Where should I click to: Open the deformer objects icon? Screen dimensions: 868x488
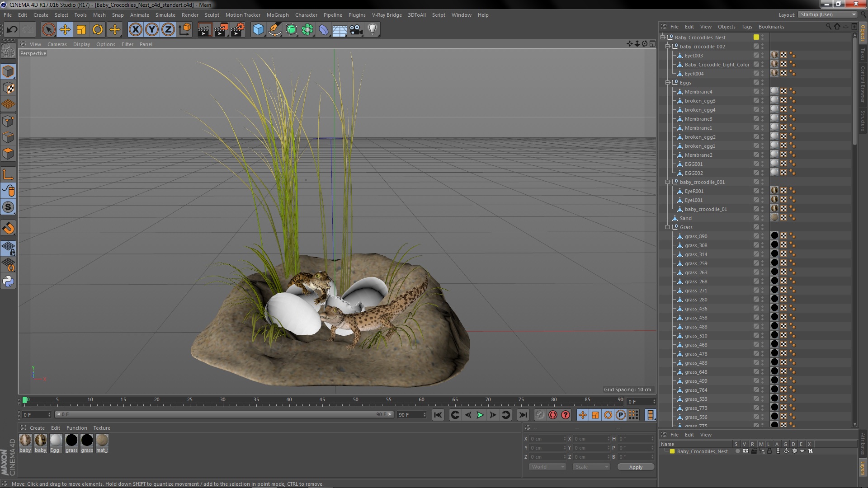(x=324, y=30)
